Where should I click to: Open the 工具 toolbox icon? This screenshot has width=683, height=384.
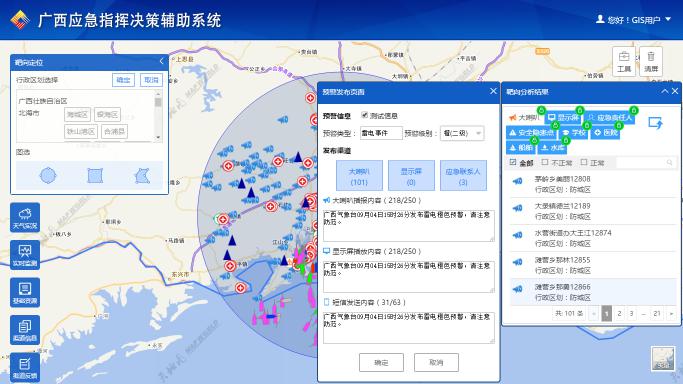[x=624, y=61]
